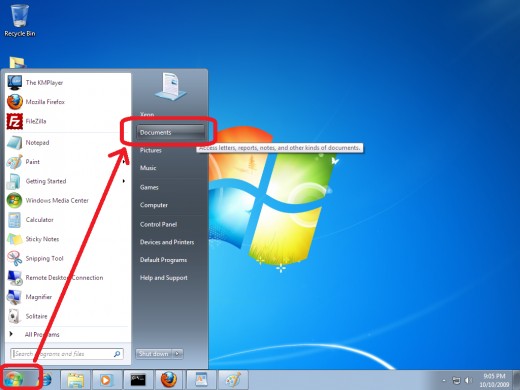Open Notepad from the Start menu
Image resolution: width=520 pixels, height=390 pixels.
click(x=67, y=142)
